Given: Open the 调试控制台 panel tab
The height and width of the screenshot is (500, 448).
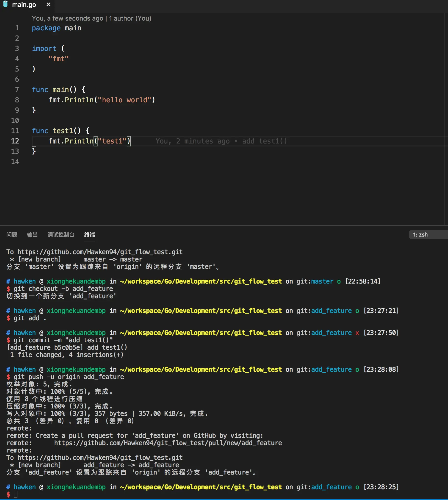Looking at the screenshot, I should (61, 235).
